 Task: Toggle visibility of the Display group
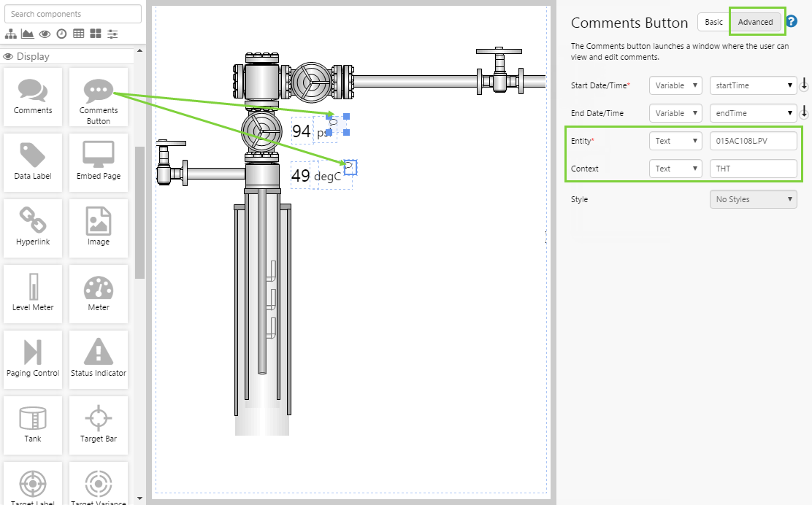point(8,55)
